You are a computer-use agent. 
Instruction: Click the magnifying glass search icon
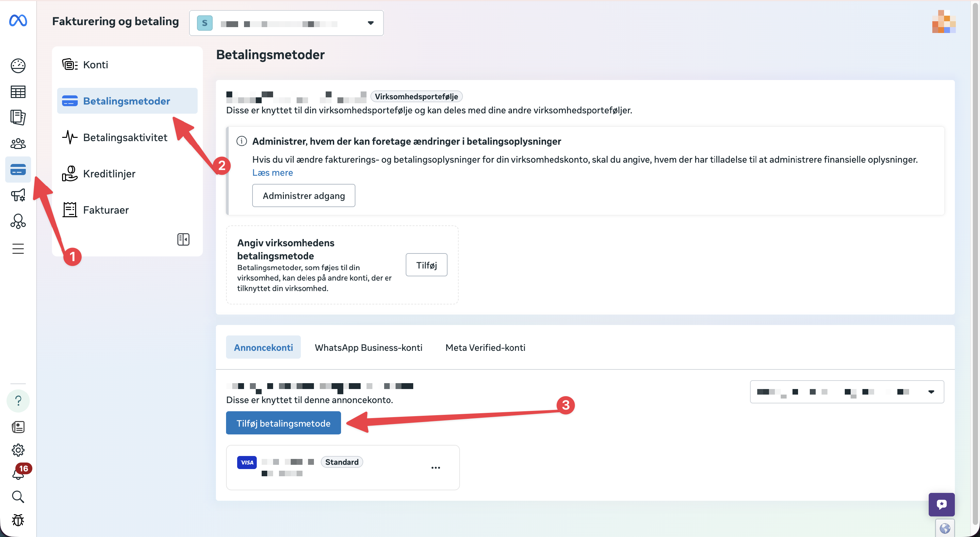coord(18,497)
